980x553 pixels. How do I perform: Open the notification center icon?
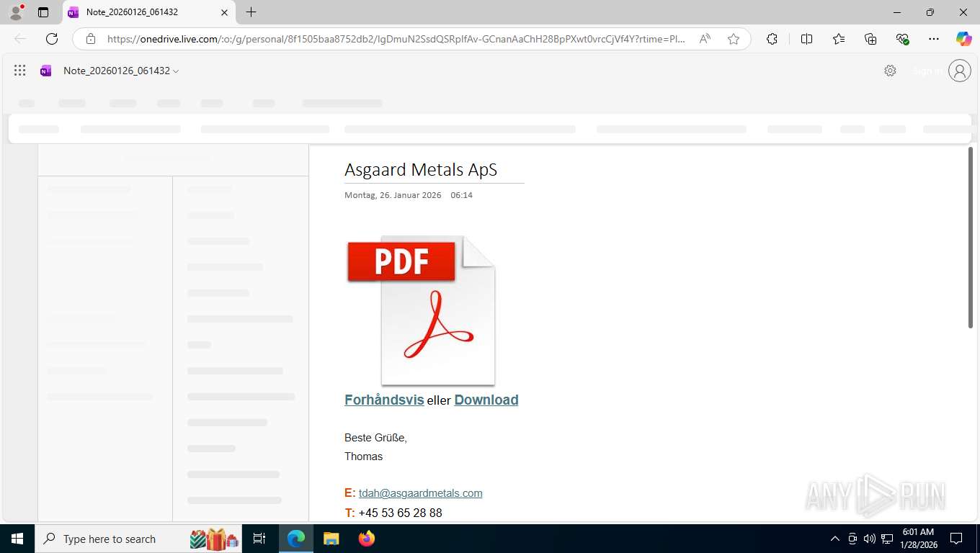(x=956, y=539)
